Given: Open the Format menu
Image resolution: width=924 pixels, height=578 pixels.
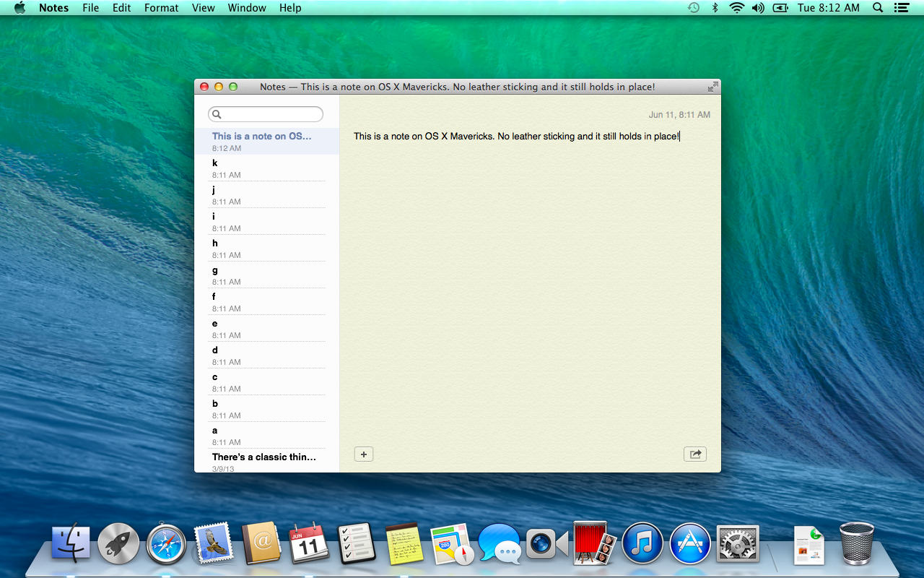Looking at the screenshot, I should (x=162, y=8).
